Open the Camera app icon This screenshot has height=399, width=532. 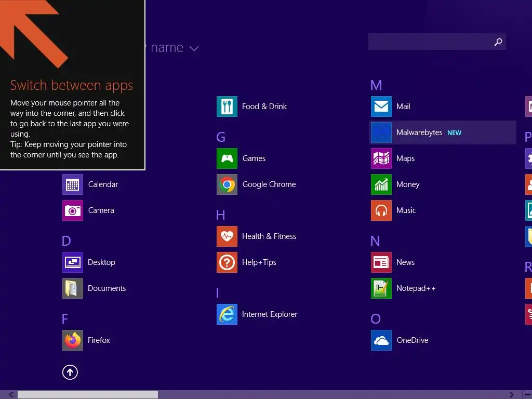click(73, 210)
